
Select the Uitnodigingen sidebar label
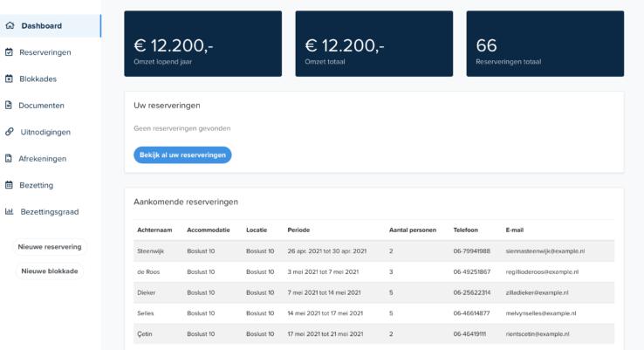pyautogui.click(x=45, y=133)
